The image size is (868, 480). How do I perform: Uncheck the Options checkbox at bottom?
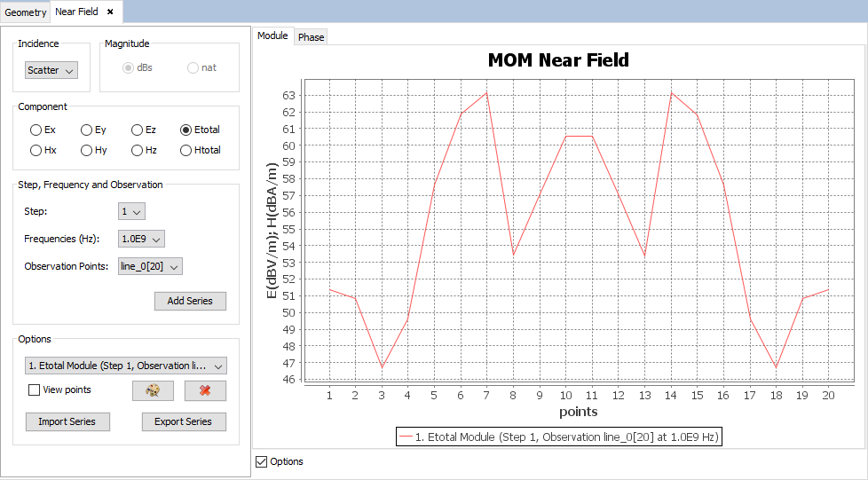(x=261, y=461)
